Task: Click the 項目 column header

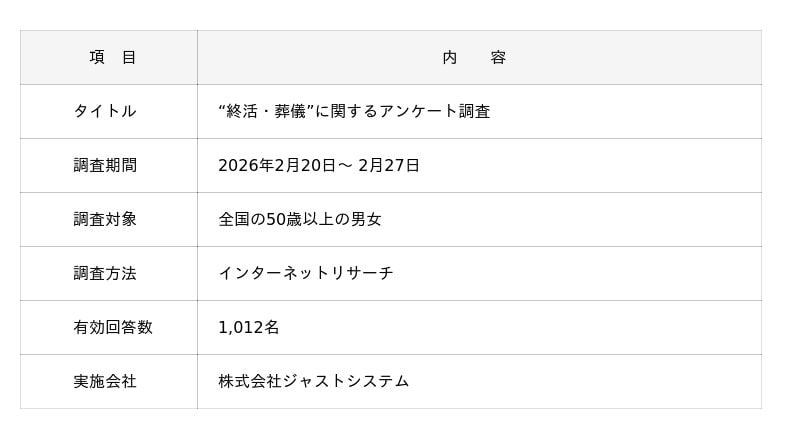Action: (112, 57)
